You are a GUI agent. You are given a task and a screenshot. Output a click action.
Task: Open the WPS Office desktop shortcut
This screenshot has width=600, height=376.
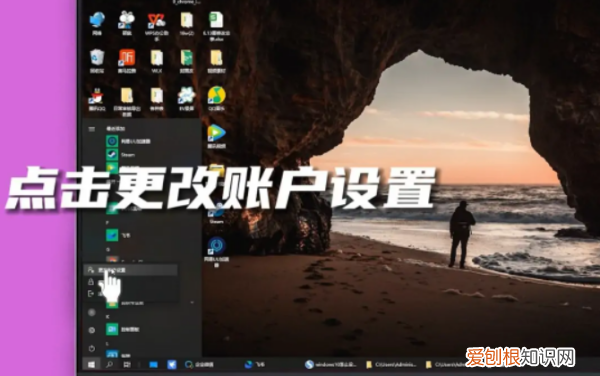click(157, 26)
